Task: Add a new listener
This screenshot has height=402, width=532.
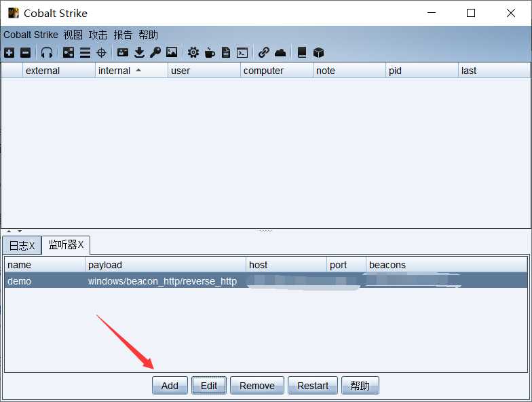Action: (170, 386)
